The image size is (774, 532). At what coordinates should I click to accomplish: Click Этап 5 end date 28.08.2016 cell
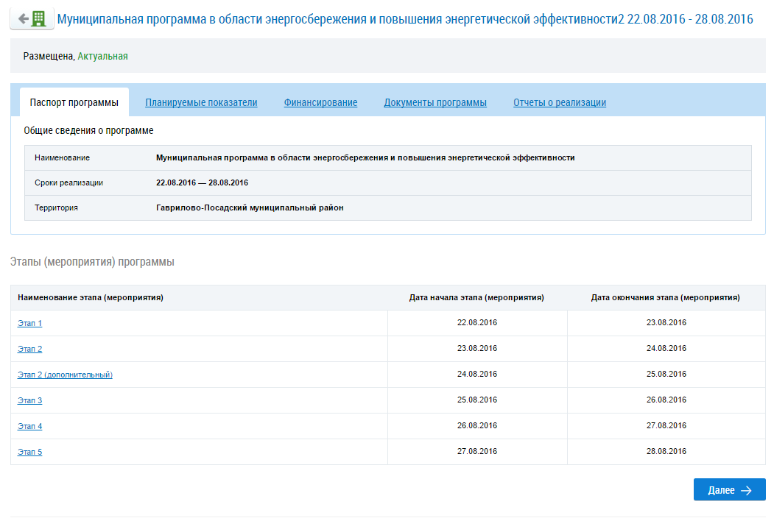click(666, 452)
